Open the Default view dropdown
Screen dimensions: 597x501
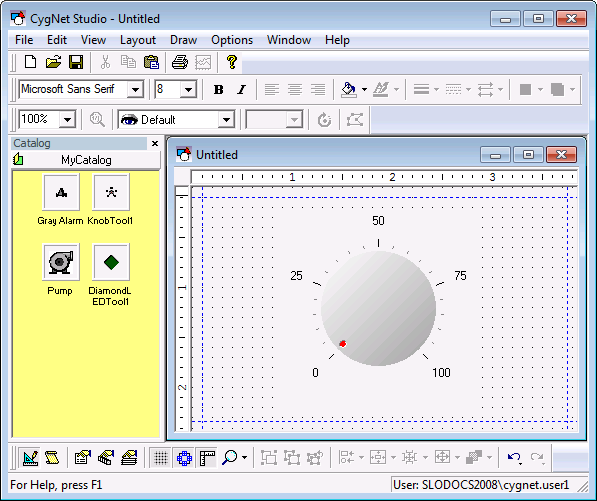pos(226,120)
